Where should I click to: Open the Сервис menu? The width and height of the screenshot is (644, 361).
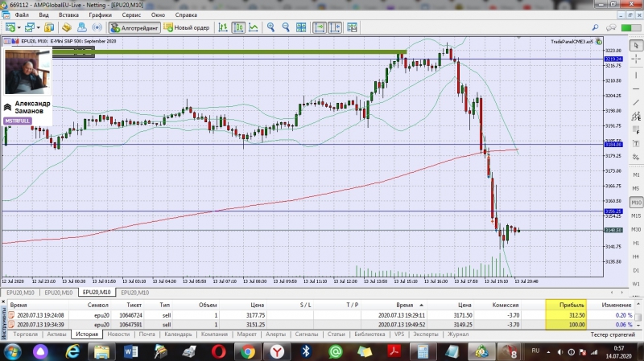click(x=131, y=14)
